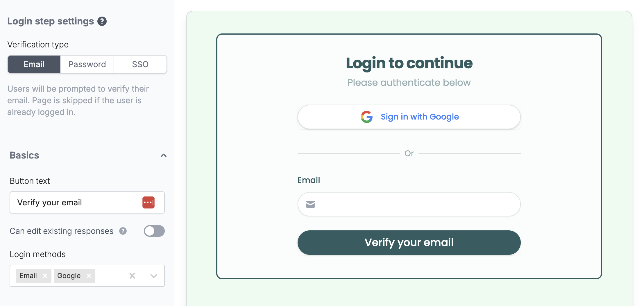Image resolution: width=644 pixels, height=306 pixels.
Task: Click the Login to continue heading
Action: [409, 63]
